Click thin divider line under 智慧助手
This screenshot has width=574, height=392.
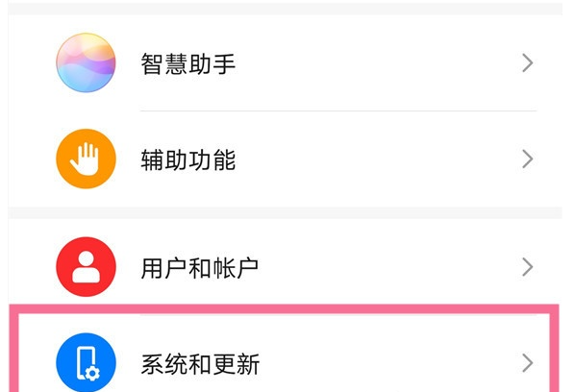338,110
